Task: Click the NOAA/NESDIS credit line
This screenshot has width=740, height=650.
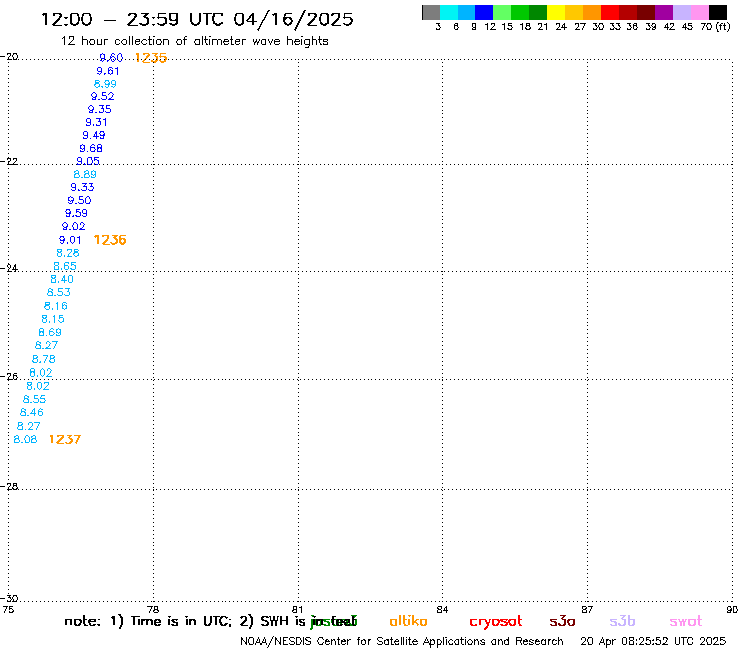Action: tap(402, 642)
